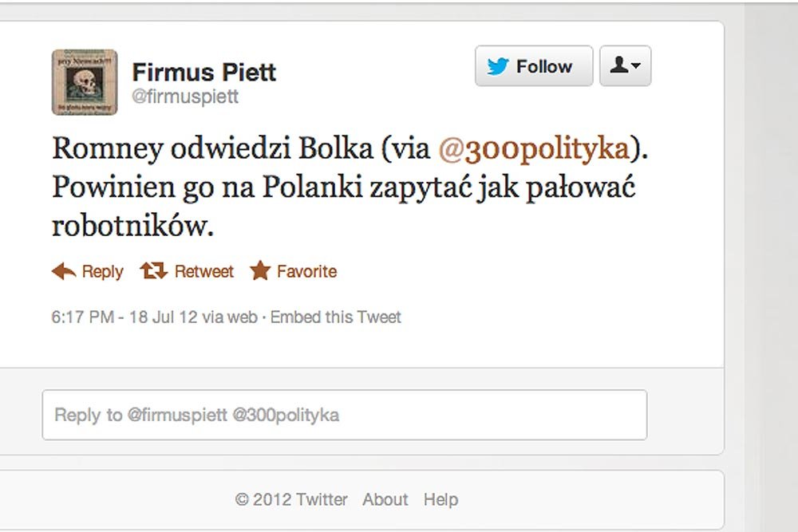Viewport: 798px width, 532px height.
Task: Click the retweet arrows icon
Action: 152,271
